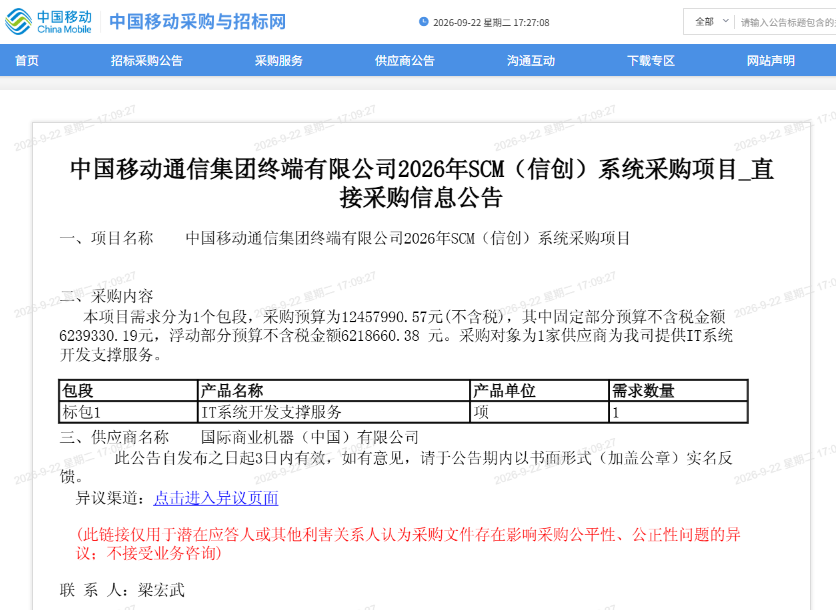Click the 包段 column header
This screenshot has width=836, height=610.
pos(128,391)
